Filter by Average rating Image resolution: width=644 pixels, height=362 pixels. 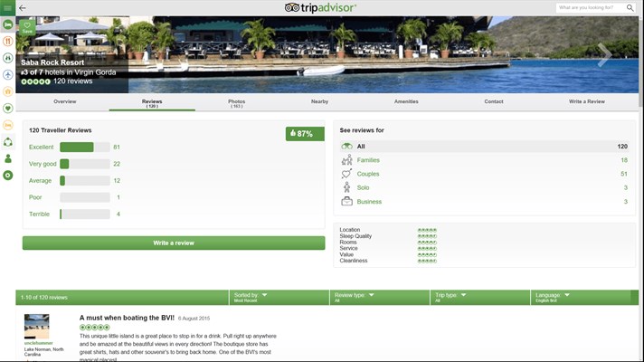(40, 181)
